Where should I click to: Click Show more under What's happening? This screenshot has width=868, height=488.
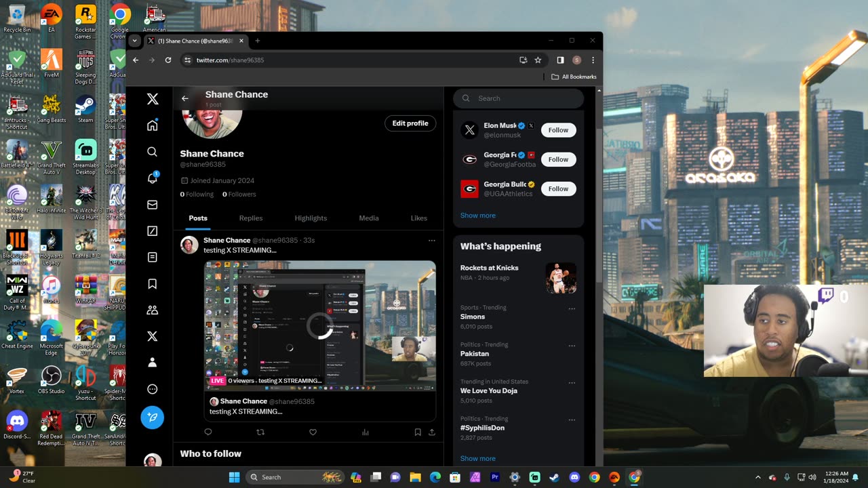pos(478,459)
